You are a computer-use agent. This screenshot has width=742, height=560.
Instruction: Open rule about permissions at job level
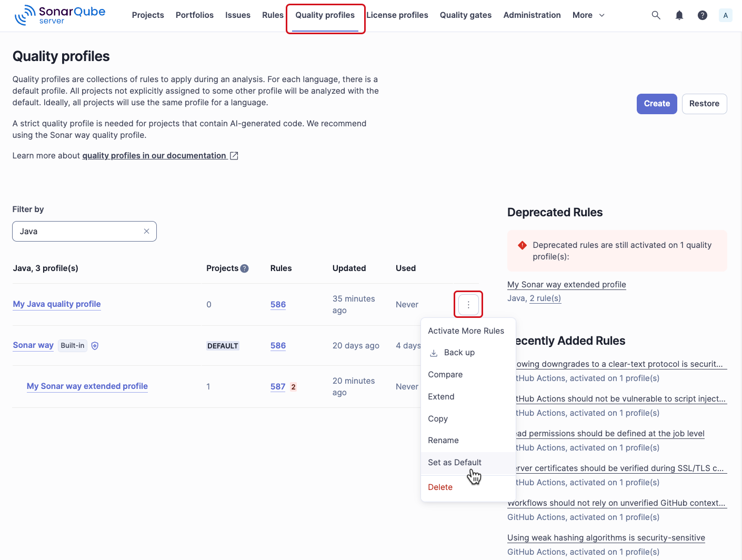tap(610, 434)
